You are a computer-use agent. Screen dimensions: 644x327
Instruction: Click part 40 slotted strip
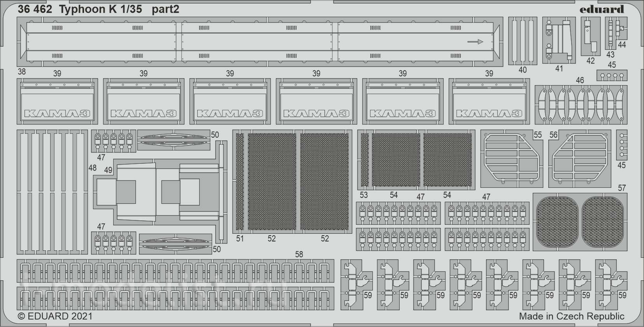click(x=523, y=41)
